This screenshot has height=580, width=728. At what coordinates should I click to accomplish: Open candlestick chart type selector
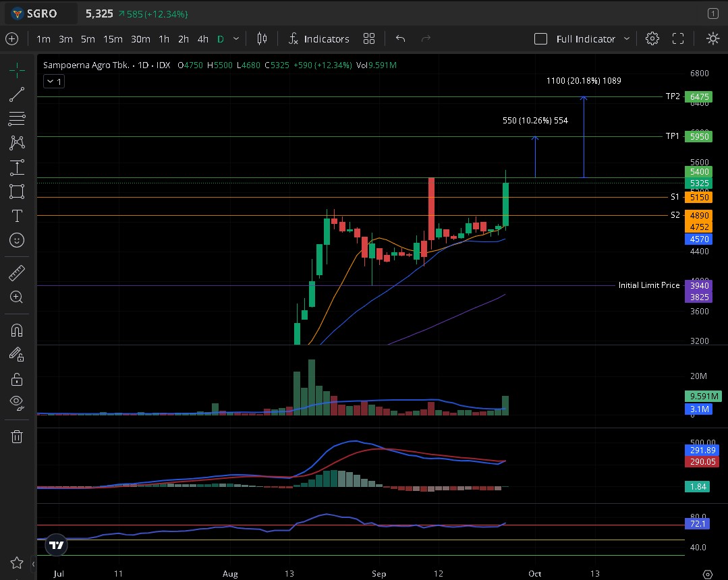click(x=262, y=39)
